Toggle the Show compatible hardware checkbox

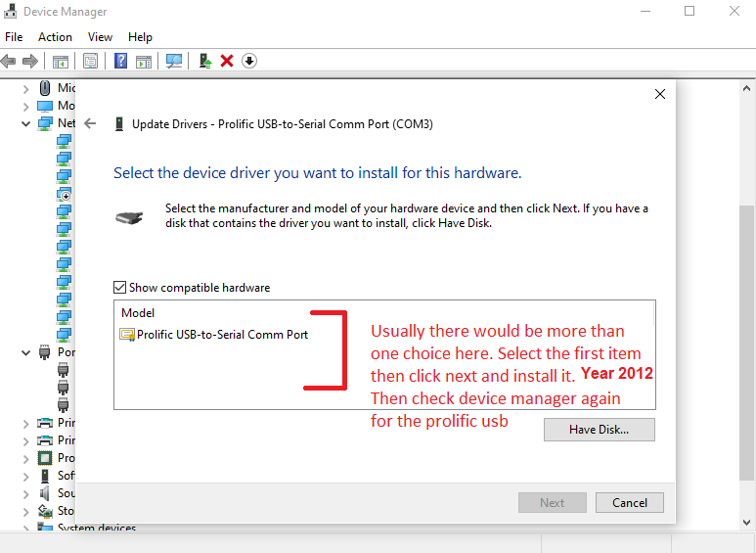[120, 288]
